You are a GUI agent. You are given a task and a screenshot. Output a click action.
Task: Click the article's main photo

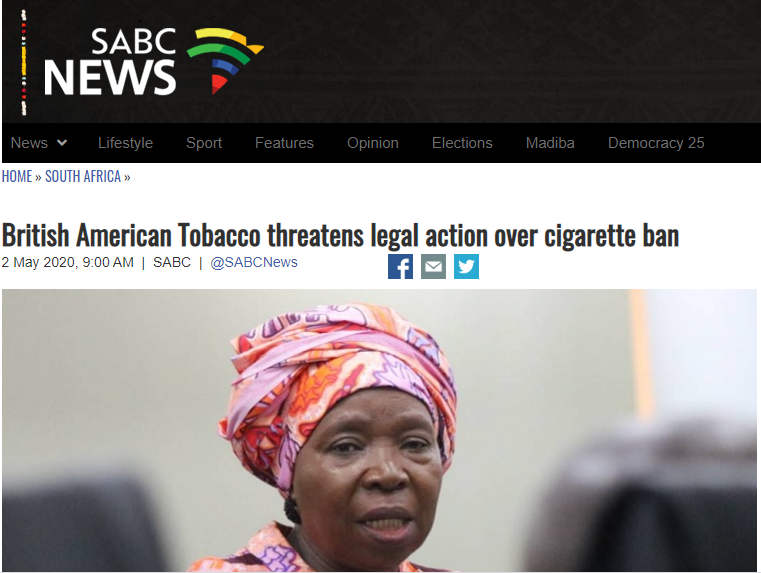379,430
